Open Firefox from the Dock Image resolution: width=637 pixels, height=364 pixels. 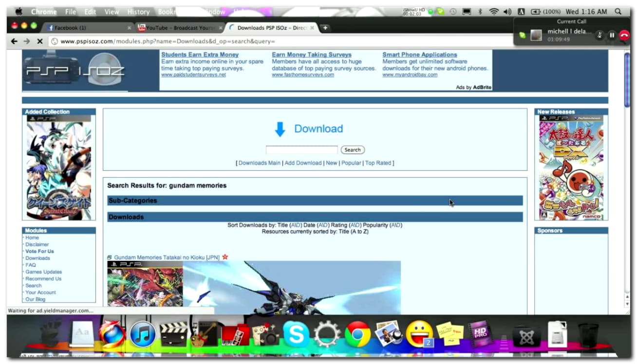click(x=112, y=335)
